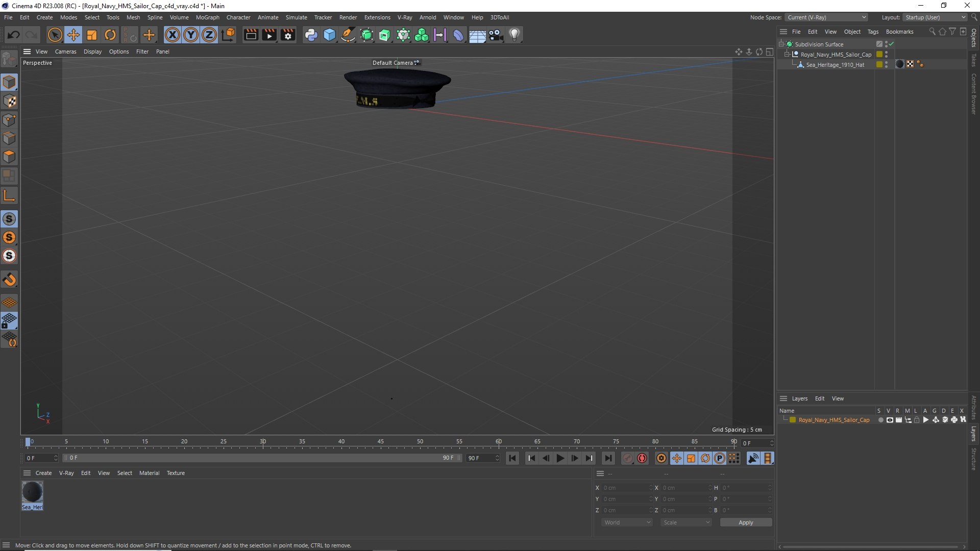Go to the start of animation
Viewport: 980px width, 551px height.
(x=512, y=458)
